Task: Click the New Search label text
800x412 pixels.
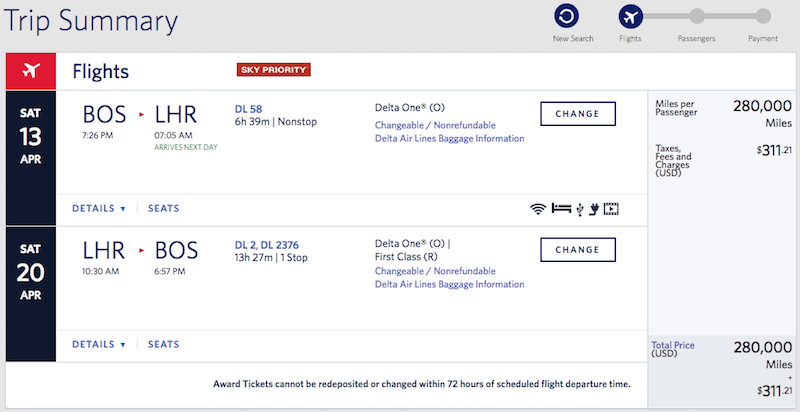Action: [x=573, y=39]
